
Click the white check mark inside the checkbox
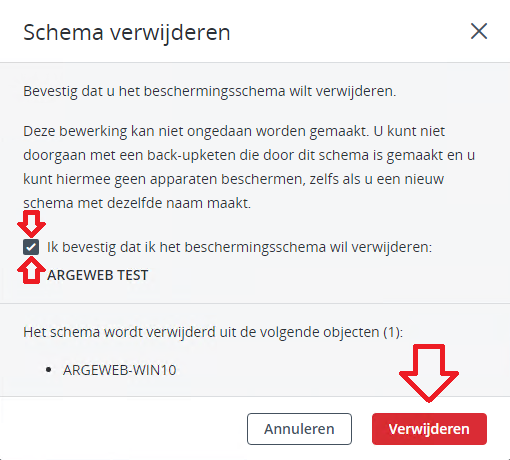point(31,247)
